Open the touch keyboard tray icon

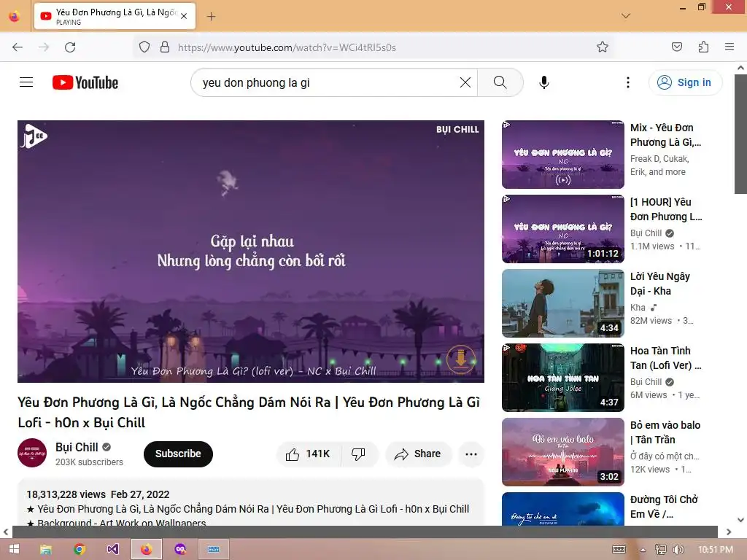tap(619, 550)
